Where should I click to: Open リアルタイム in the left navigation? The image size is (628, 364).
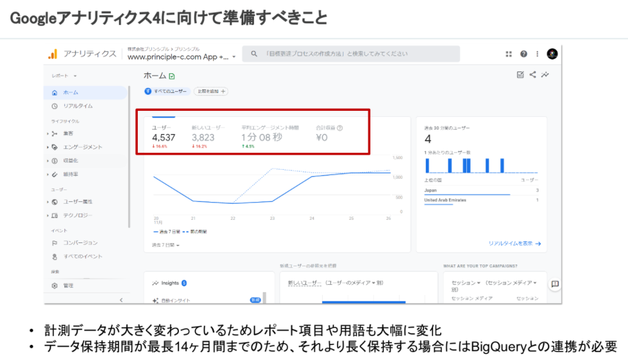tap(78, 106)
